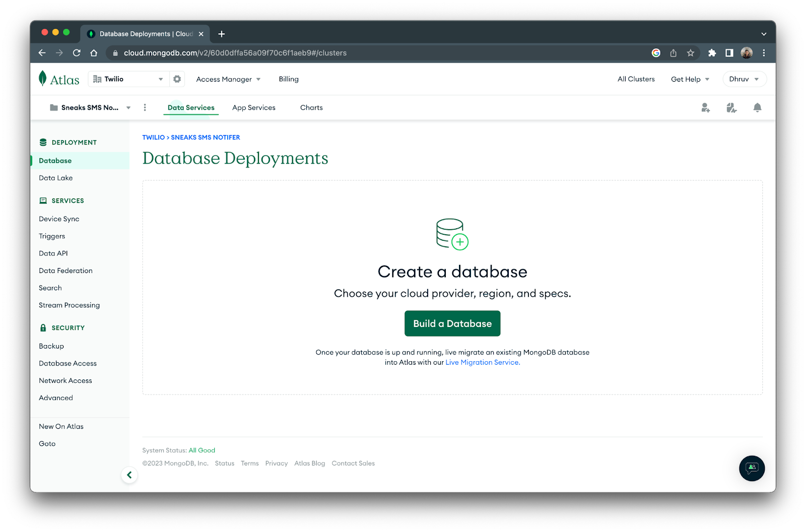Switch to Data Services tab
This screenshot has width=806, height=532.
pos(191,108)
